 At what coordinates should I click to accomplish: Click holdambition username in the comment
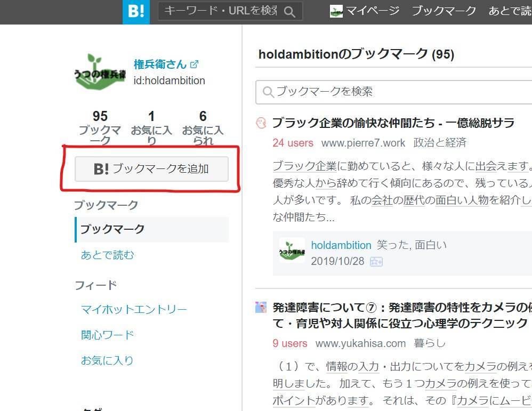(341, 245)
